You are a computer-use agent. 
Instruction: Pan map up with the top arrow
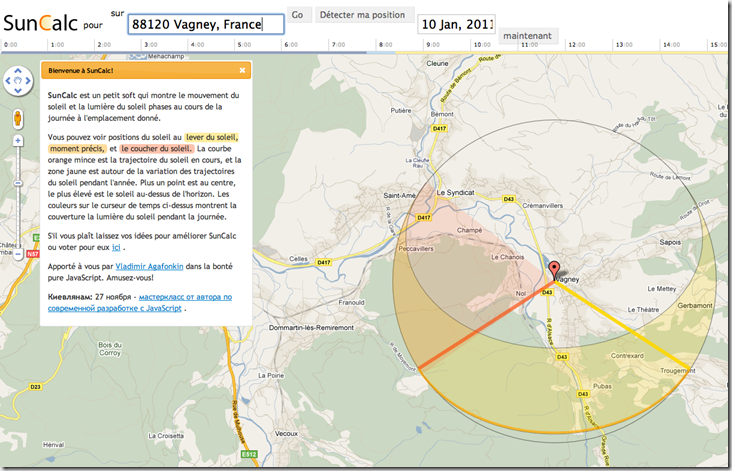(x=18, y=70)
